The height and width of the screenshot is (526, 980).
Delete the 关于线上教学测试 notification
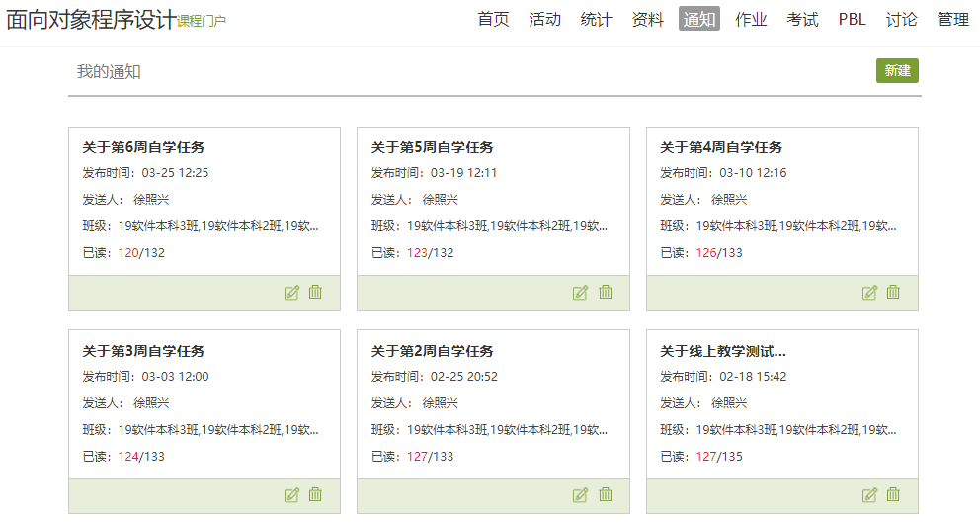(893, 495)
